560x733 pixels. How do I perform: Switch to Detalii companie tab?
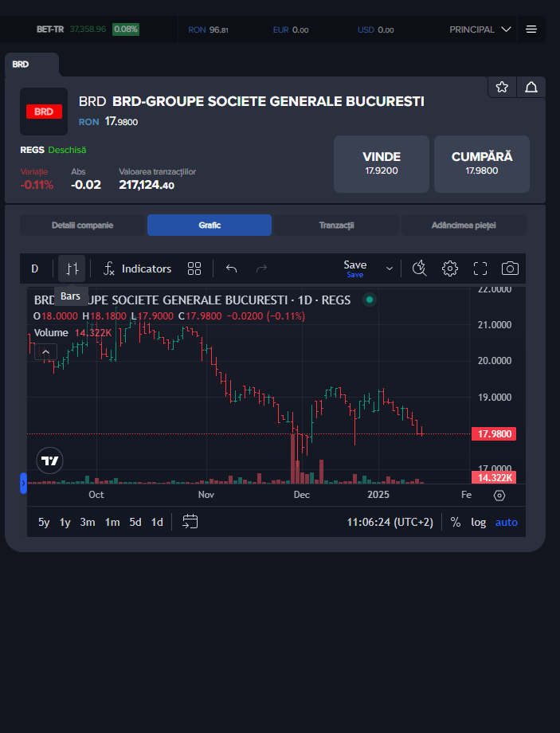[82, 225]
